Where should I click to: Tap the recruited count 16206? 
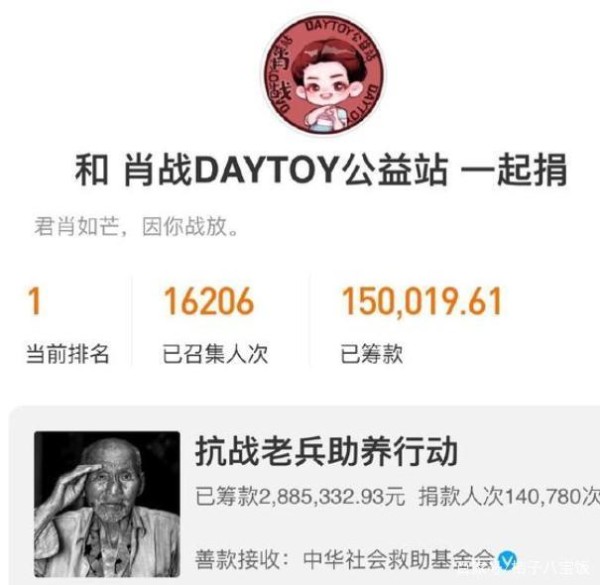pyautogui.click(x=209, y=301)
